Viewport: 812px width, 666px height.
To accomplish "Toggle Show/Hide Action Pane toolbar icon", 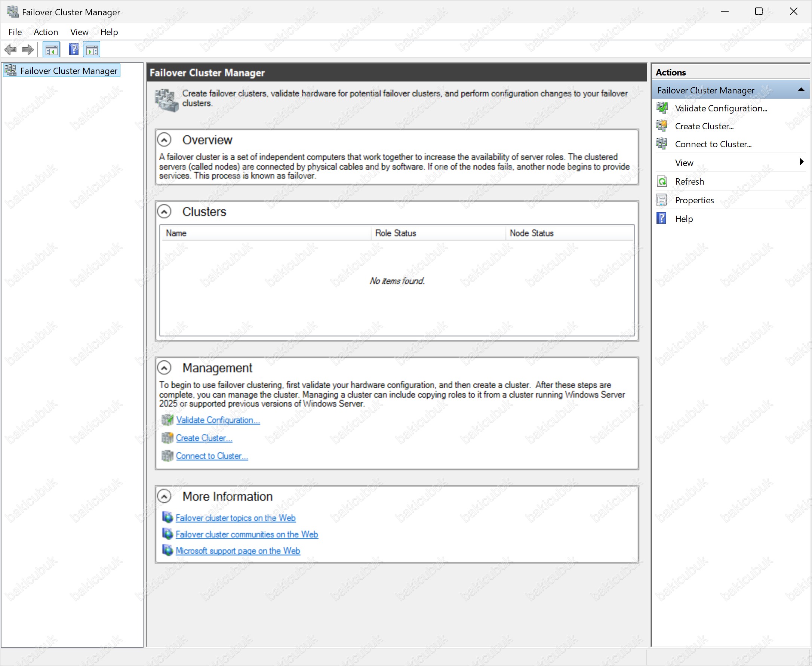I will pyautogui.click(x=92, y=50).
